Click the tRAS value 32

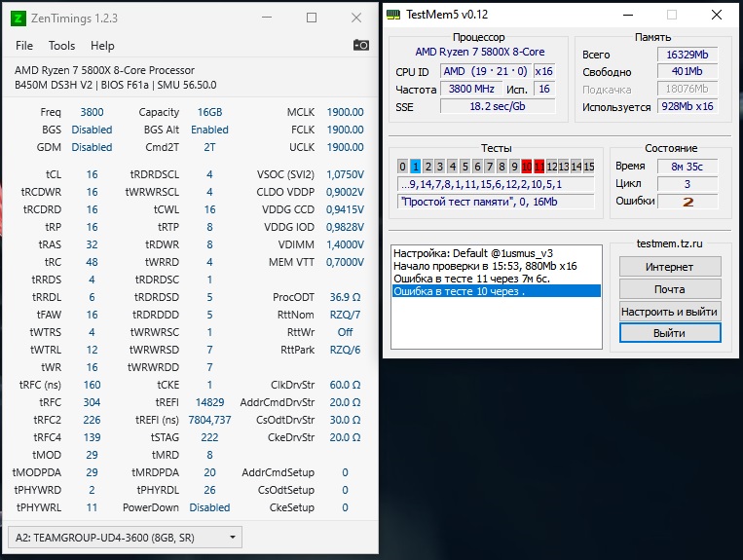click(92, 244)
